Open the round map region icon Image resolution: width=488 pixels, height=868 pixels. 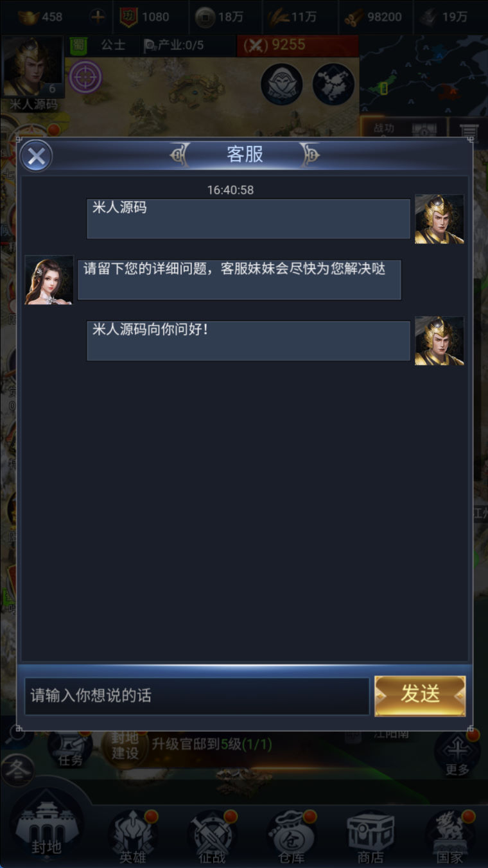point(334,84)
